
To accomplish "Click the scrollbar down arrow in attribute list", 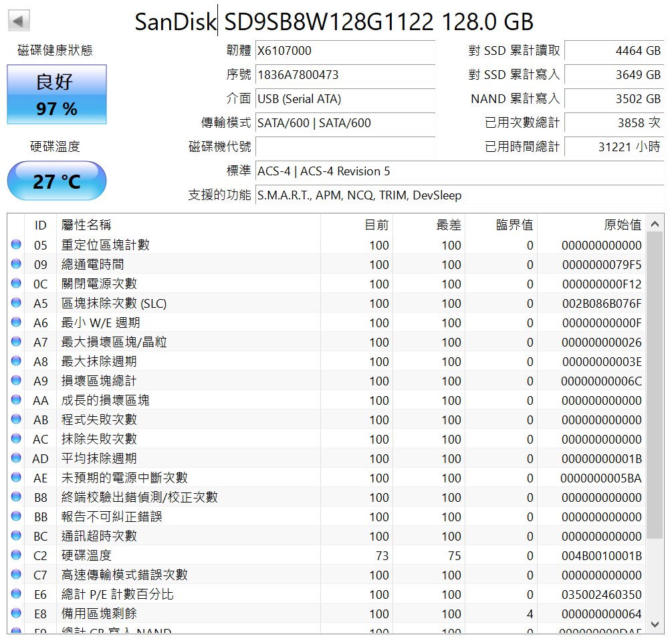I will (655, 624).
